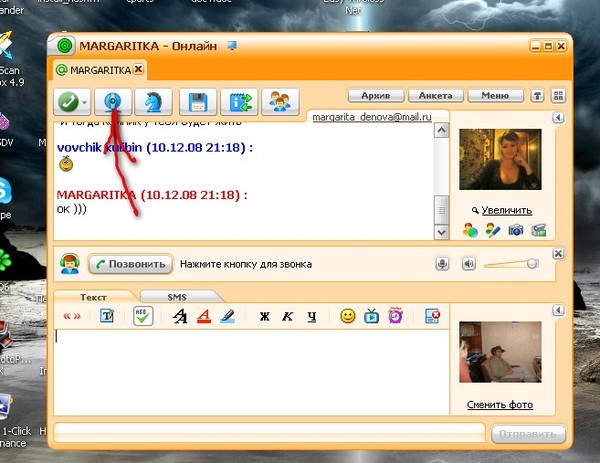Open the Анкета profile button

pyautogui.click(x=436, y=96)
